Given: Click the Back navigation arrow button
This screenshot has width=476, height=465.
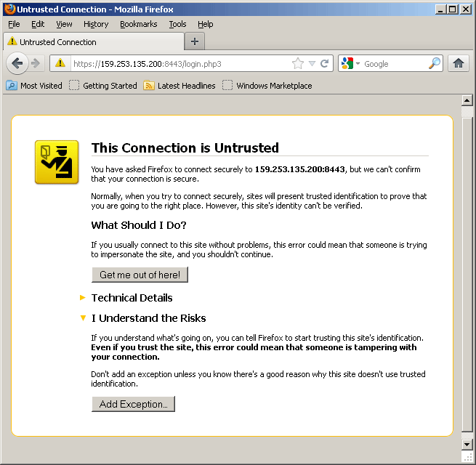Looking at the screenshot, I should [x=17, y=63].
